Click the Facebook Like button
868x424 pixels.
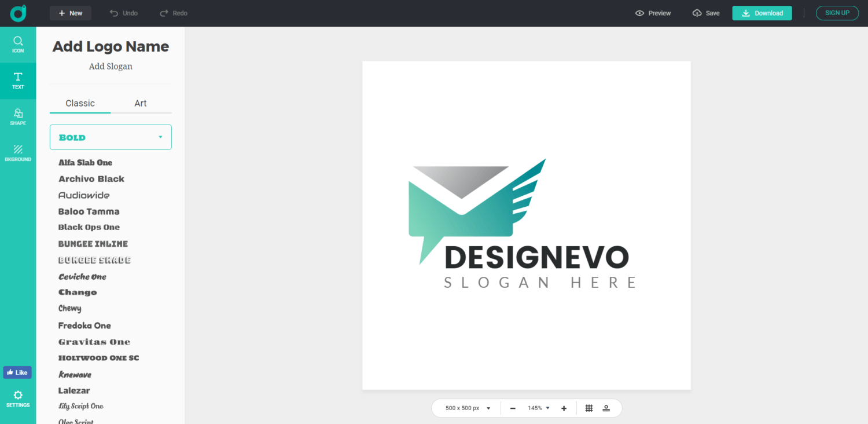pos(17,372)
